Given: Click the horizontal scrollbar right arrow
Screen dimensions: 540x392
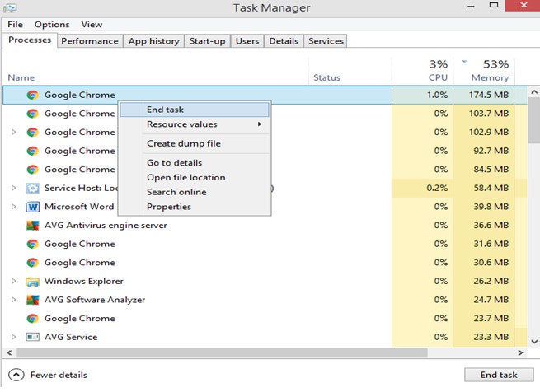Looking at the screenshot, I should [x=520, y=352].
